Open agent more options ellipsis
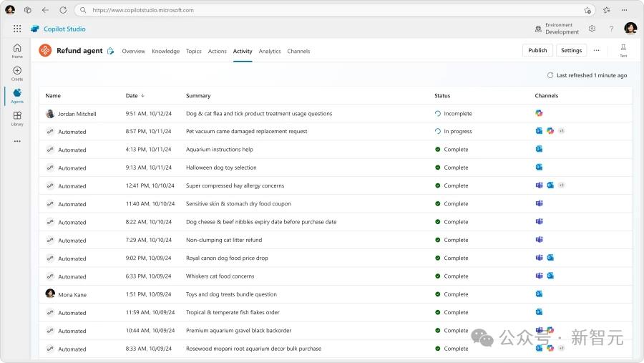 596,50
